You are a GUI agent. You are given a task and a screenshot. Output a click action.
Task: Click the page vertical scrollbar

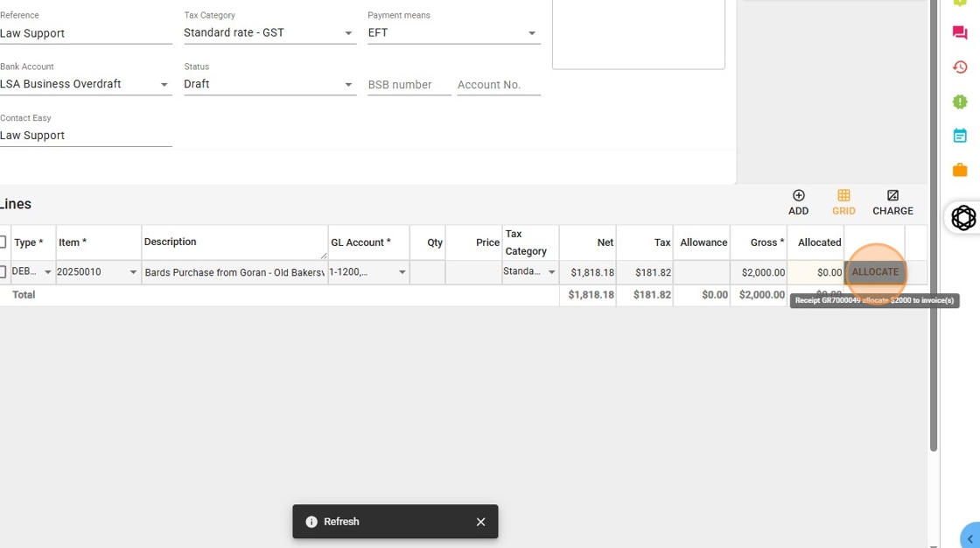(933, 225)
